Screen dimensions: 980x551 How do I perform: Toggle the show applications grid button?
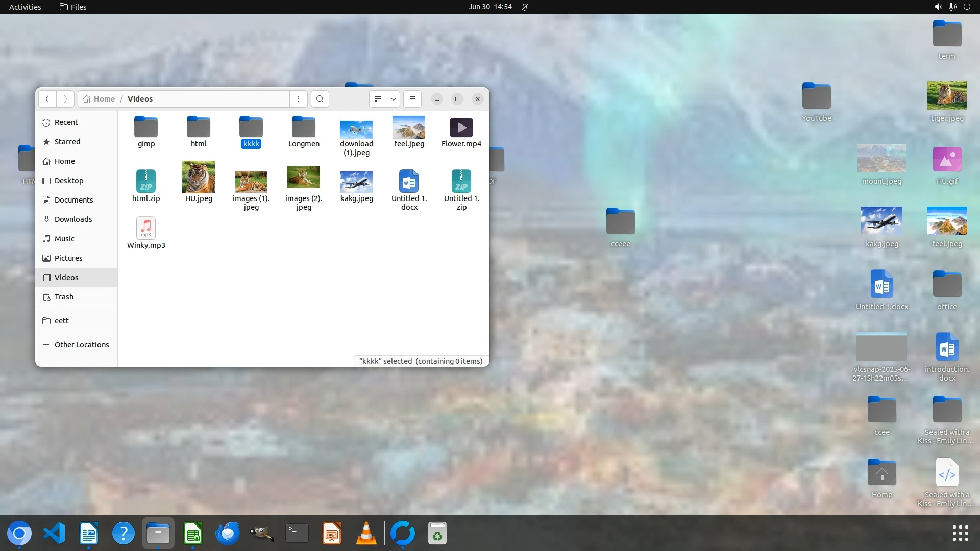coord(960,533)
